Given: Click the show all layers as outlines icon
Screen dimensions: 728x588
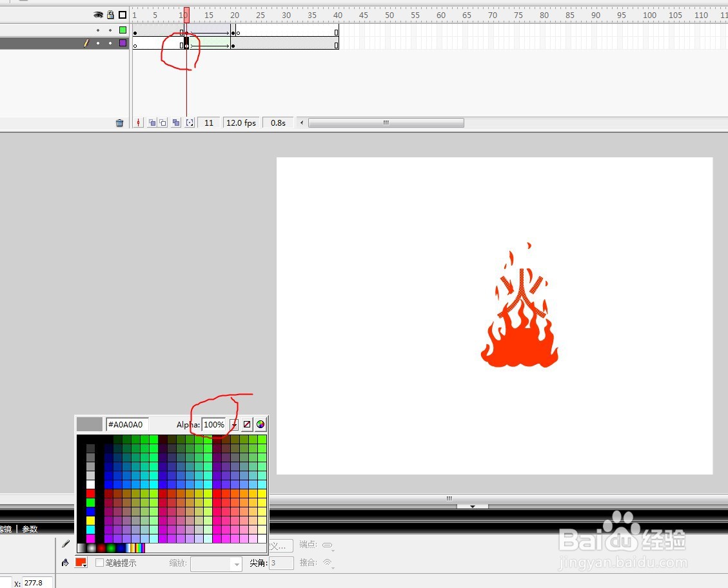Looking at the screenshot, I should 123,15.
